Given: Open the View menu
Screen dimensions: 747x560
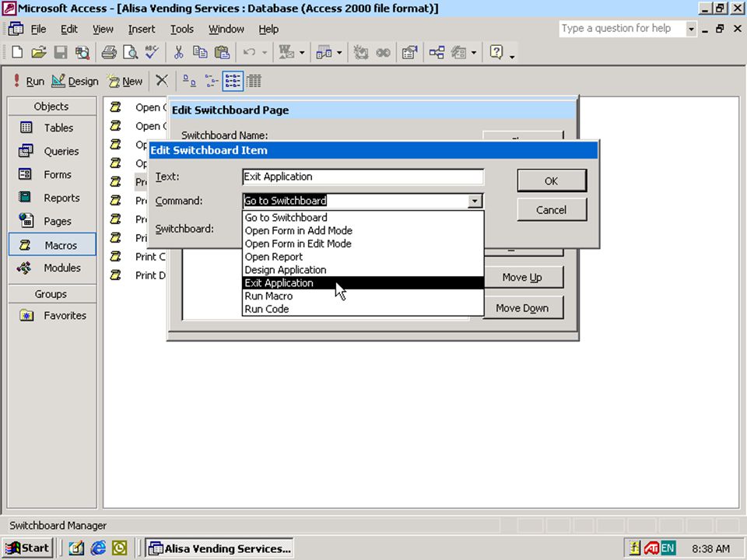Looking at the screenshot, I should click(103, 29).
